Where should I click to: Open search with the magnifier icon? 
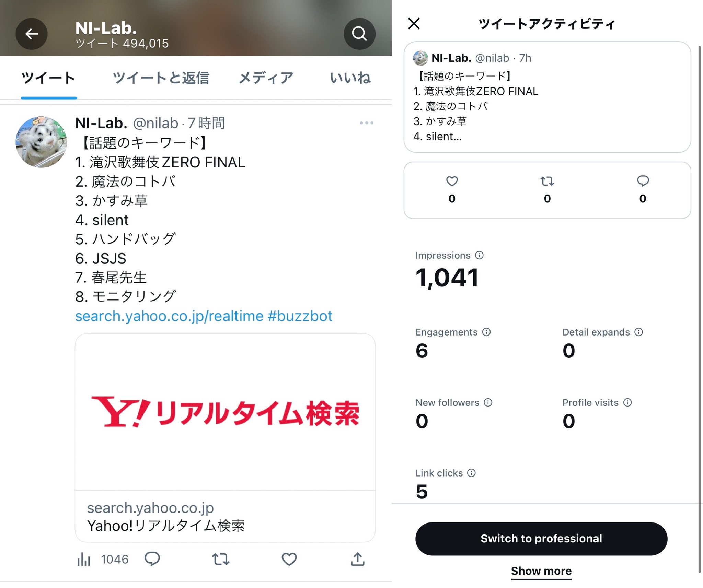(359, 34)
